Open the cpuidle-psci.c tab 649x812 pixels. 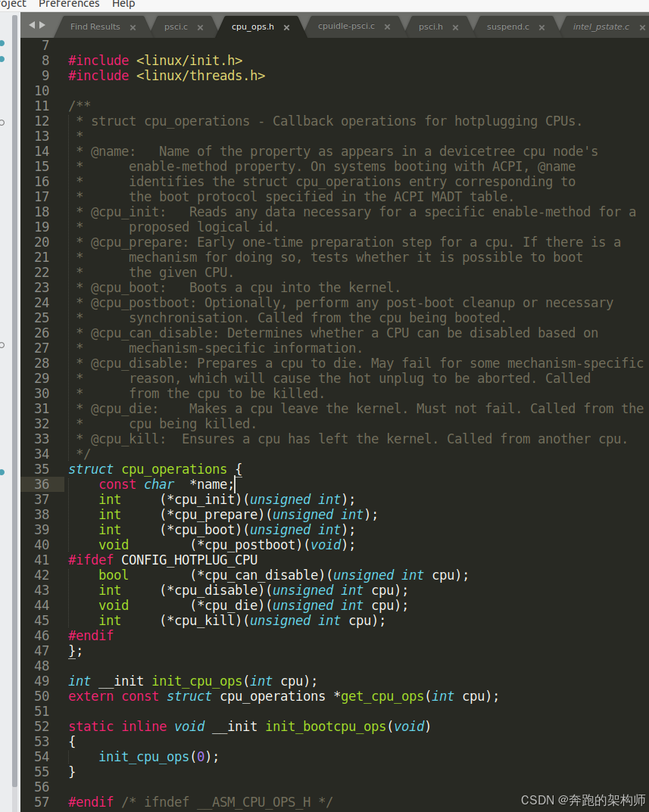[346, 26]
